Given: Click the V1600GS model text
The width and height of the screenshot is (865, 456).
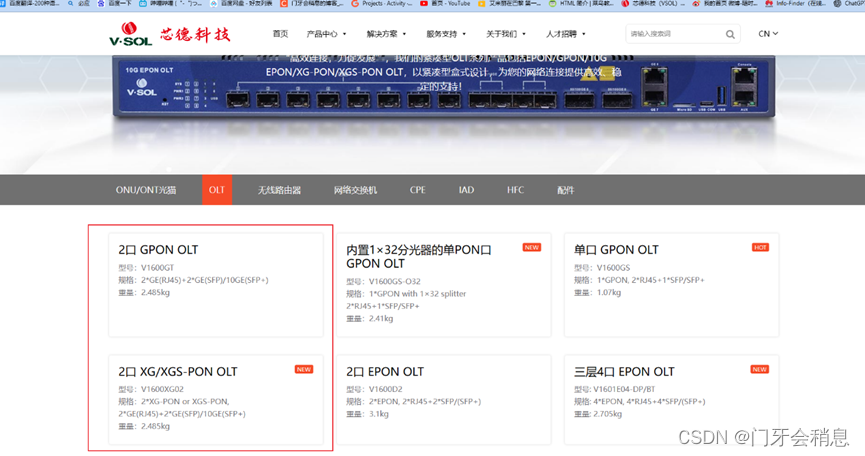Looking at the screenshot, I should point(613,267).
